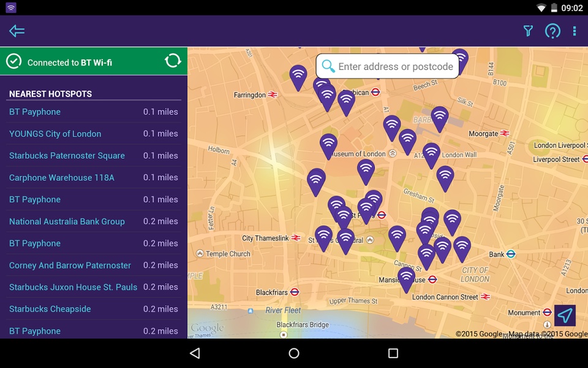
Task: Open the hotspot filter funnel icon
Action: [528, 31]
